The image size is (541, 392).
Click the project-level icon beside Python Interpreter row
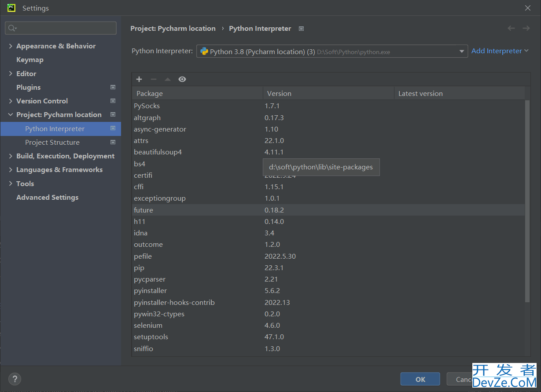click(x=113, y=128)
